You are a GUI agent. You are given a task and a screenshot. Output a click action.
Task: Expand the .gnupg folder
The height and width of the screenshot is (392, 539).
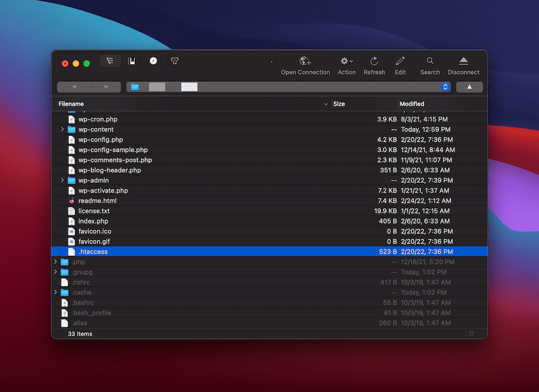(x=56, y=272)
